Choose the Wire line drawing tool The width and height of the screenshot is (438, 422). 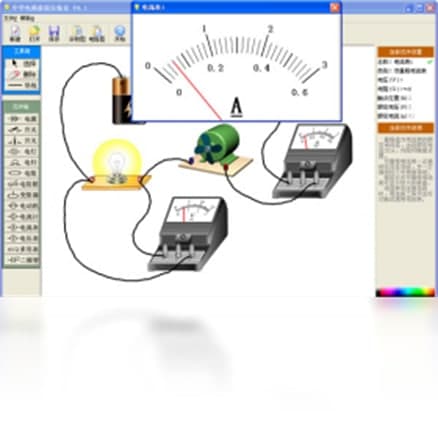click(22, 85)
